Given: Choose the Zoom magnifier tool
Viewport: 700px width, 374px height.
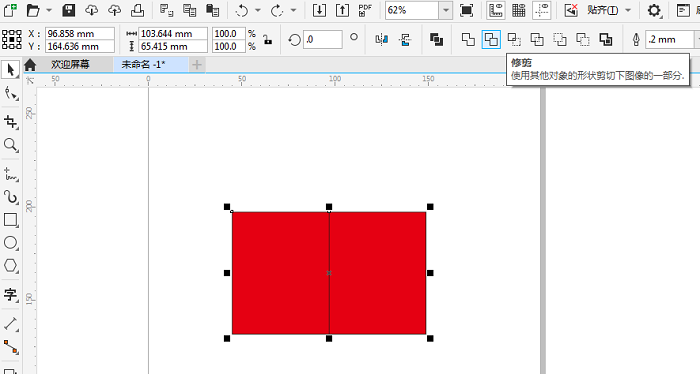Looking at the screenshot, I should (10, 145).
